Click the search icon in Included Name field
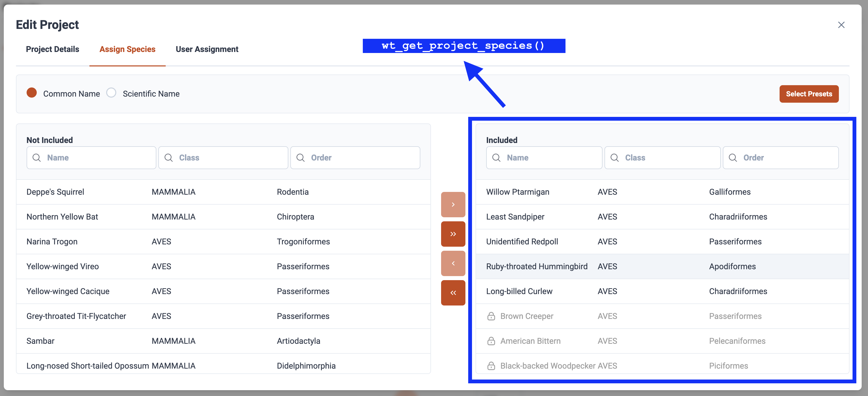868x396 pixels. coord(496,157)
